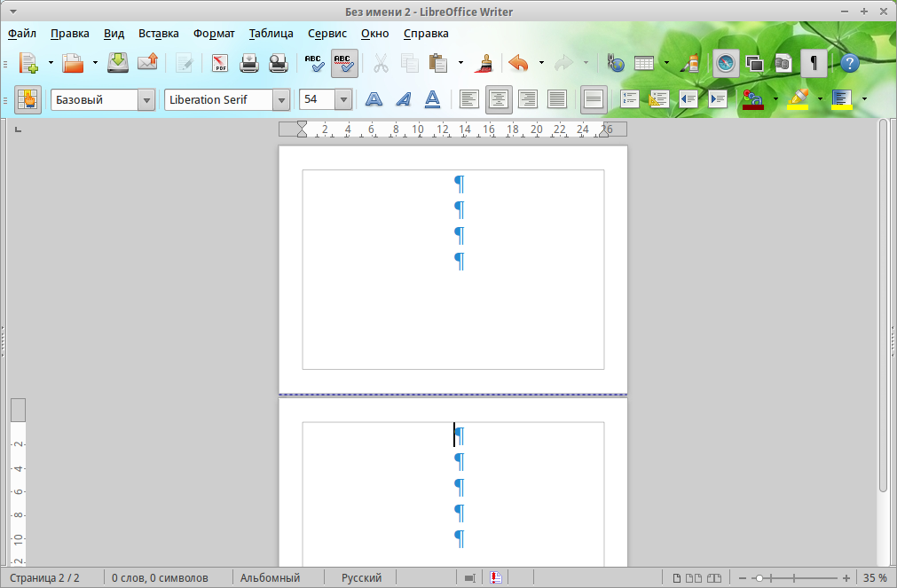This screenshot has width=897, height=588.
Task: Click the highlighting yellow color swatch button
Action: [798, 99]
